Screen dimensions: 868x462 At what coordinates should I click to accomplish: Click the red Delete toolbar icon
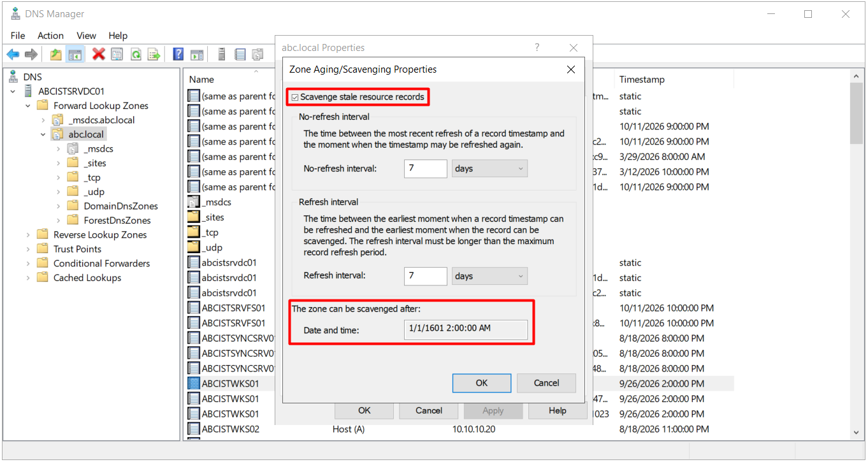[98, 54]
